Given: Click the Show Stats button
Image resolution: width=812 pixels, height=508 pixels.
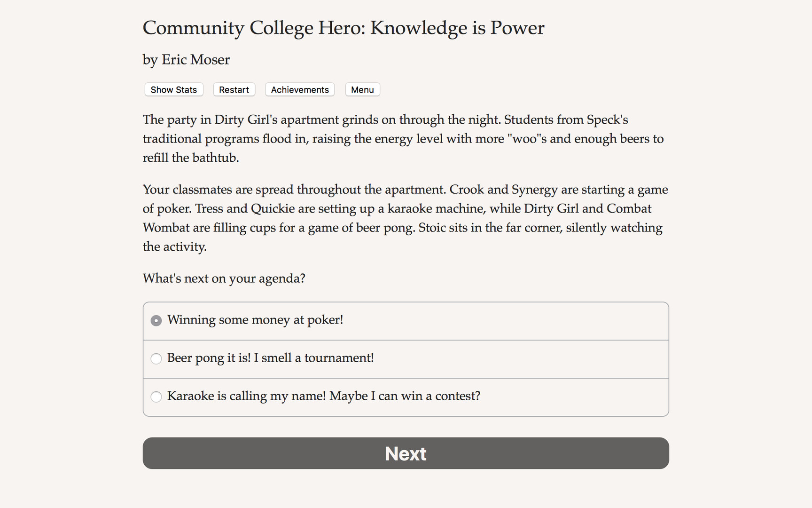Looking at the screenshot, I should (x=173, y=89).
